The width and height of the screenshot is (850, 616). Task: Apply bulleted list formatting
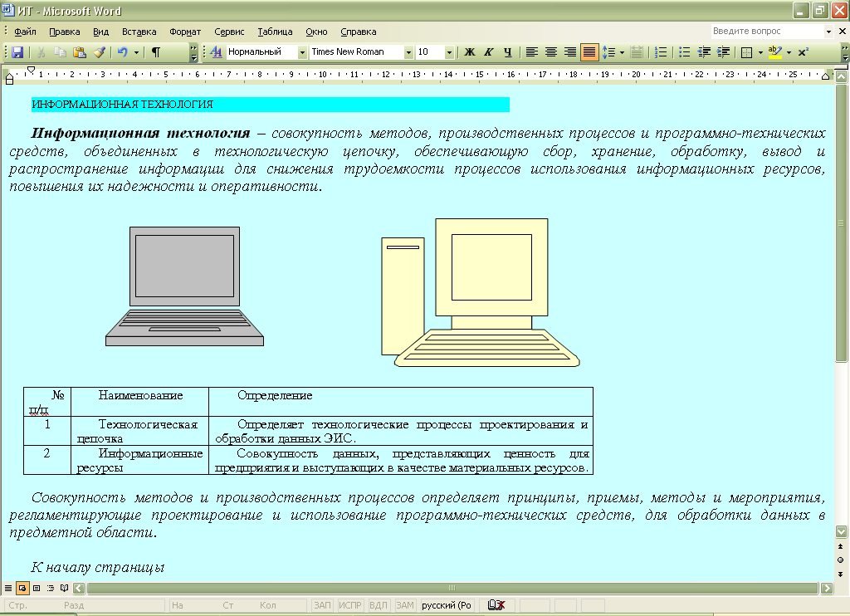pos(684,52)
